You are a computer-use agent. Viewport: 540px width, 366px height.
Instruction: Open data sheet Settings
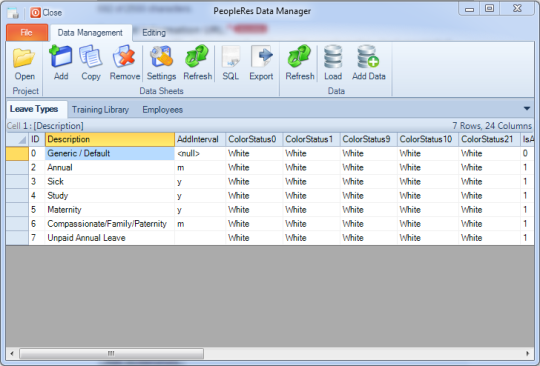pyautogui.click(x=161, y=64)
